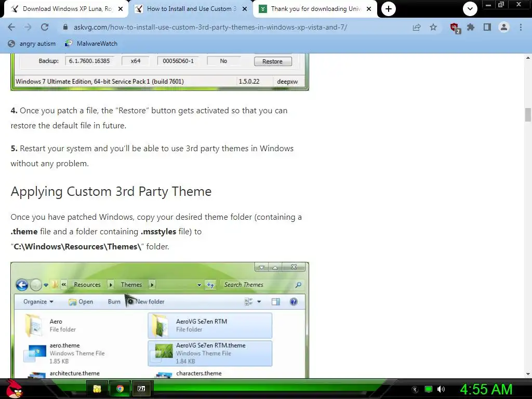
Task: Click the help question mark icon in image
Action: pos(294,302)
